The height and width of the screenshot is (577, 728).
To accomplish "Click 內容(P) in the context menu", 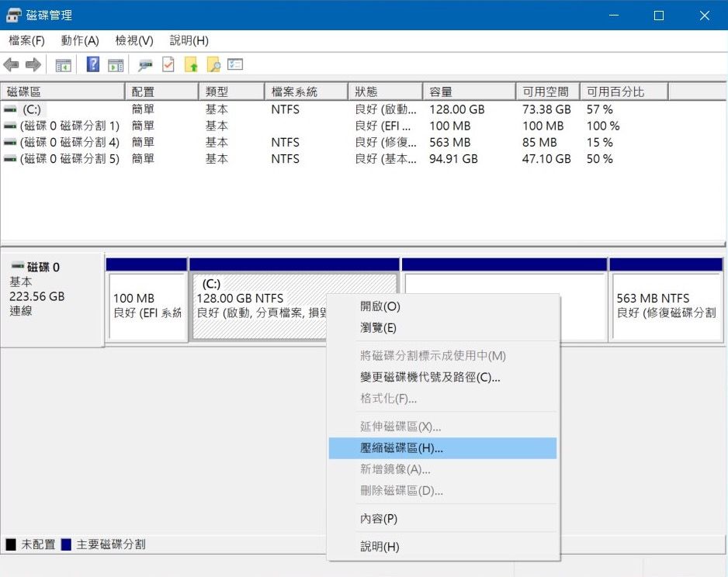I will [x=379, y=519].
